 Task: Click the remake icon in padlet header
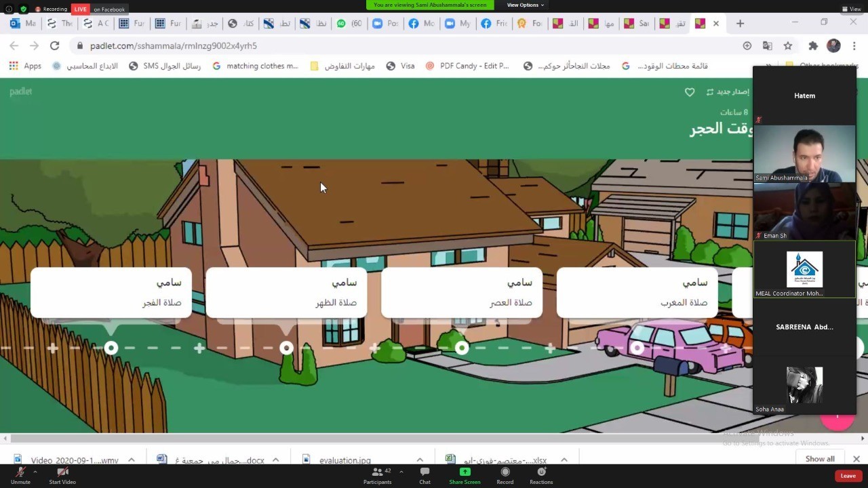click(710, 92)
